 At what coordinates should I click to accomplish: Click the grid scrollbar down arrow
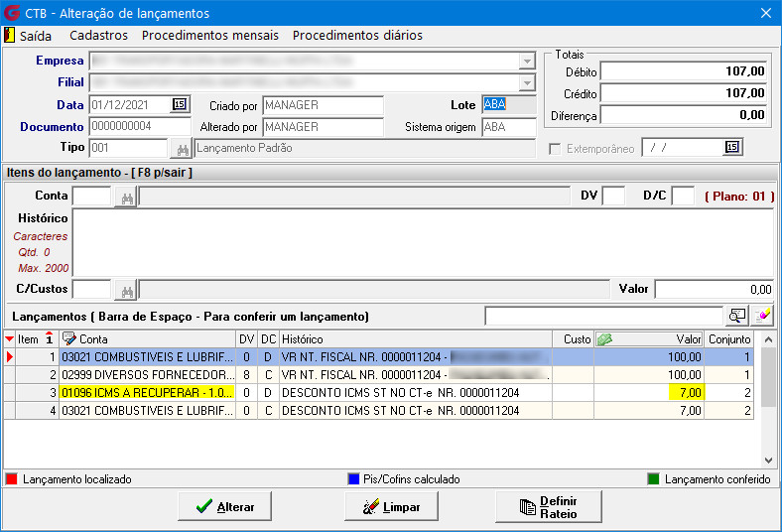click(768, 461)
